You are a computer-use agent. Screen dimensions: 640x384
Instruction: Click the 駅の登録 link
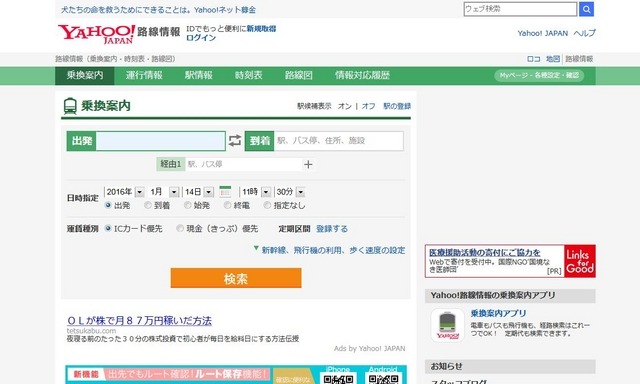click(x=397, y=106)
